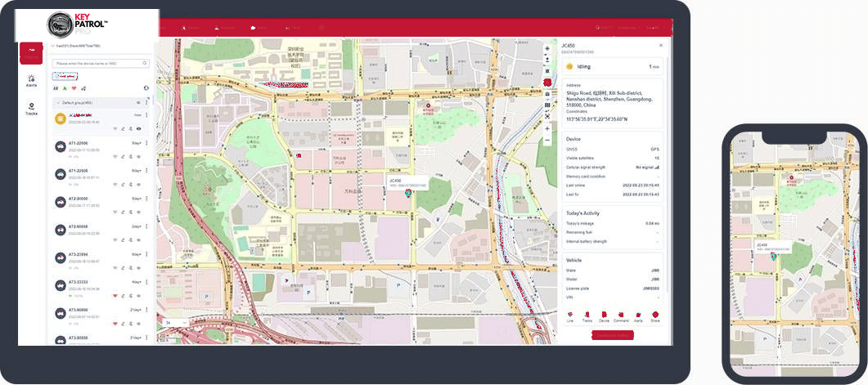The image size is (868, 385).
Task: Open the refresh interval dropdown on map
Action: click(x=178, y=322)
